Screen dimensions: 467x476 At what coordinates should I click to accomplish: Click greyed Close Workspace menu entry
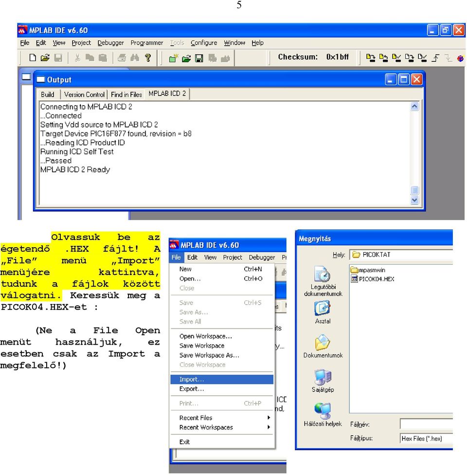click(x=222, y=364)
